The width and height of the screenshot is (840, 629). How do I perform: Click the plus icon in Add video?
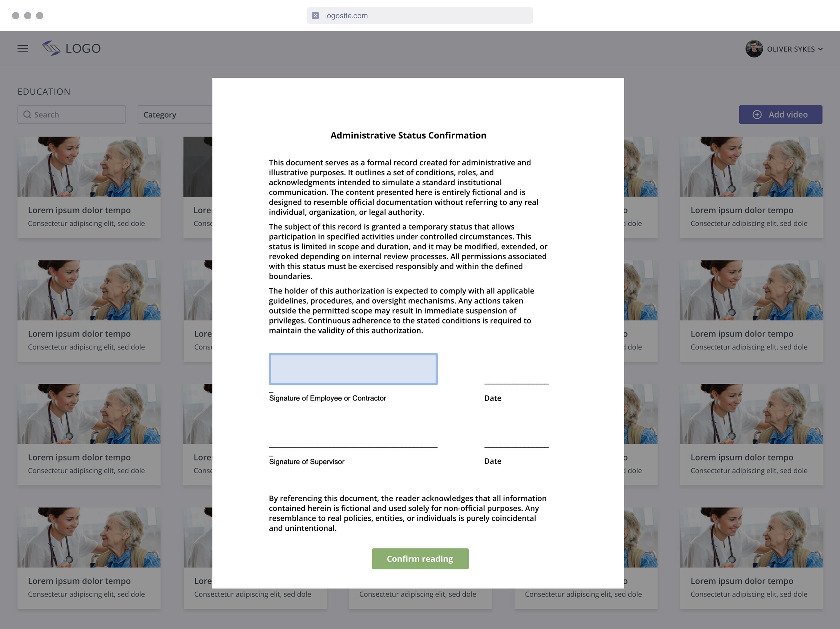tap(757, 115)
